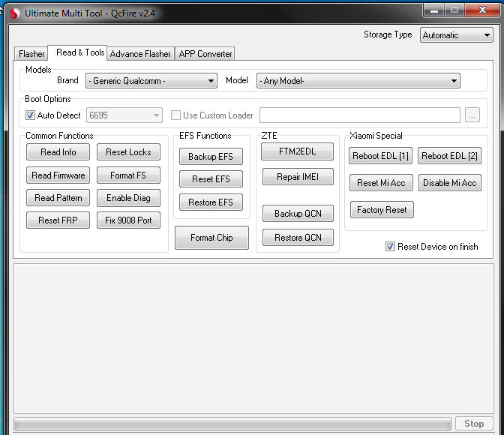Click the Stop button
504x435 pixels.
pos(474,424)
